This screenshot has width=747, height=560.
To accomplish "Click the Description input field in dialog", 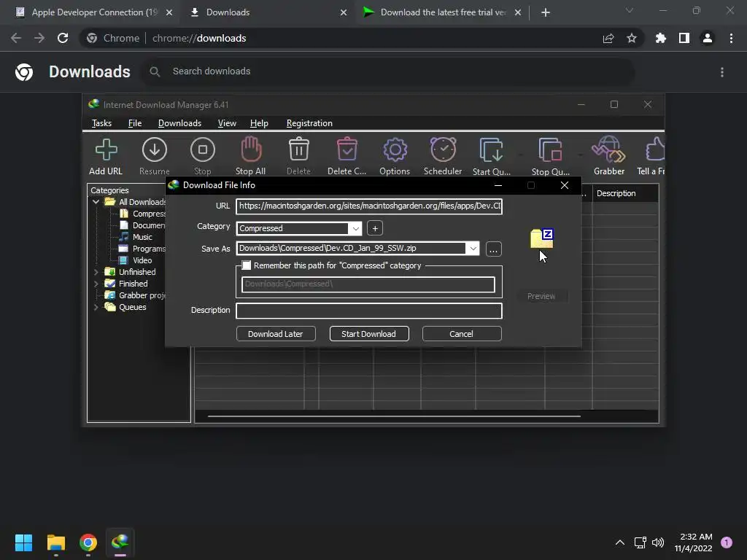I will [369, 311].
